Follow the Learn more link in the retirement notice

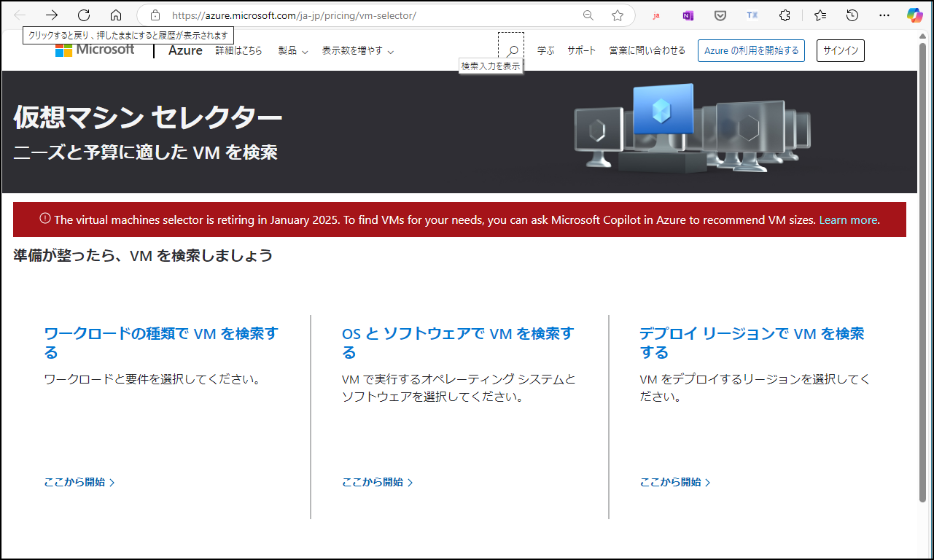point(847,219)
